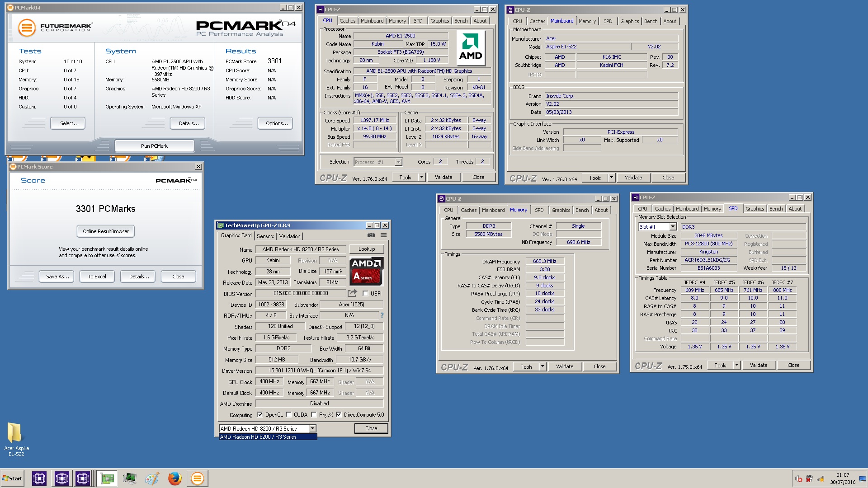868x488 pixels.
Task: Click the BIOS version share/export icon in GPU-Z
Action: (x=352, y=293)
